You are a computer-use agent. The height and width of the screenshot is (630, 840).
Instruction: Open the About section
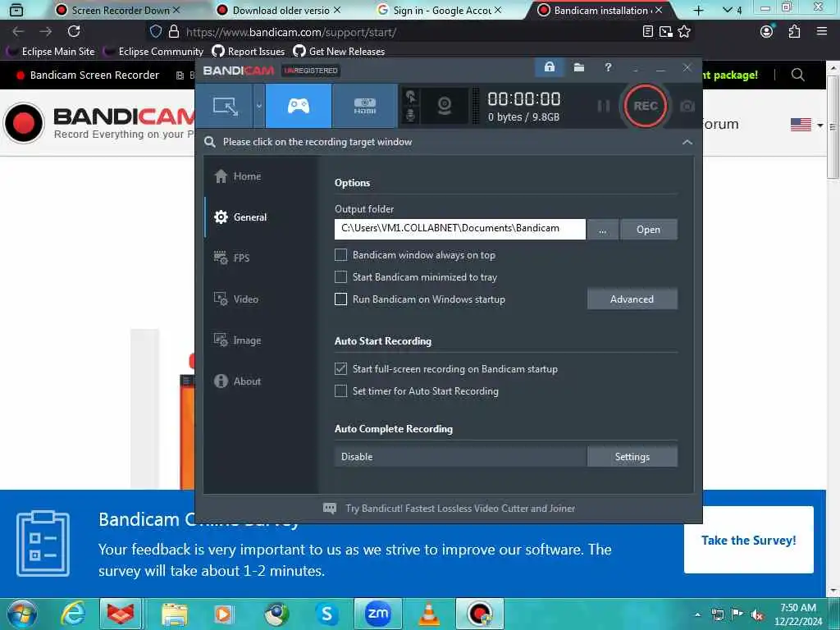pyautogui.click(x=237, y=381)
